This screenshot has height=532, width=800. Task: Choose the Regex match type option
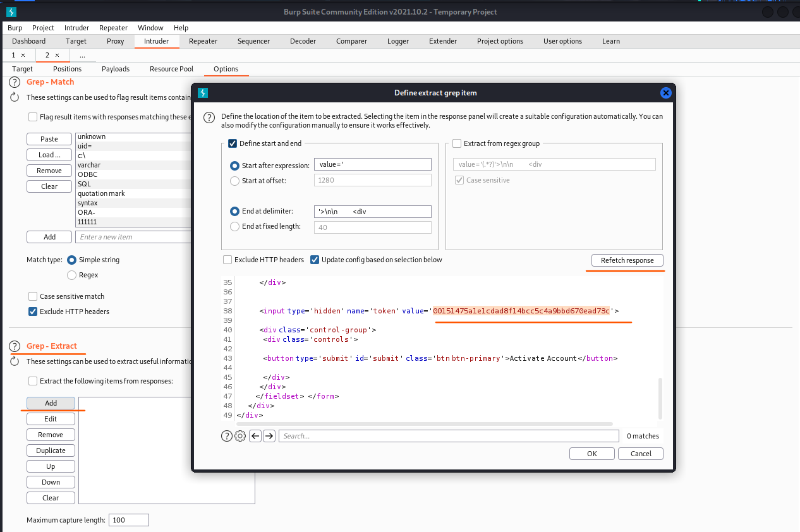click(x=72, y=275)
